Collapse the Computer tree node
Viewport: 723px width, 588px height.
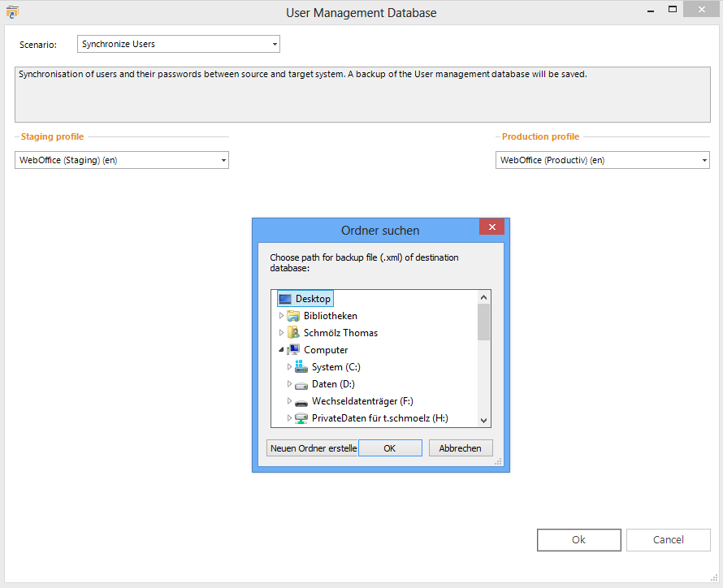281,349
